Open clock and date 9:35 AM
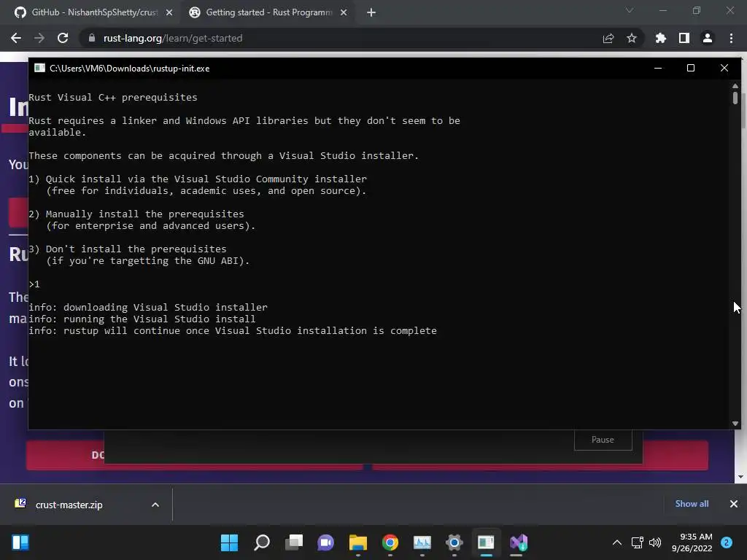Image resolution: width=747 pixels, height=560 pixels. [x=692, y=542]
